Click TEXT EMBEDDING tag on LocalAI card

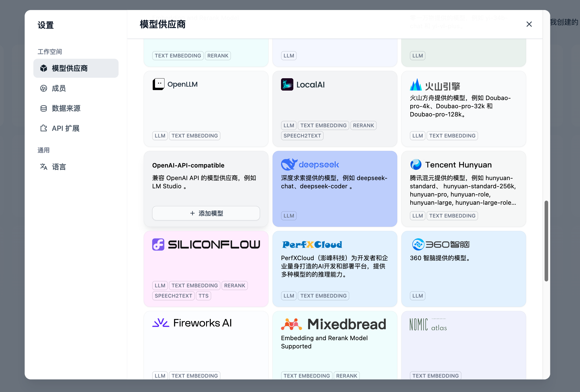[323, 125]
